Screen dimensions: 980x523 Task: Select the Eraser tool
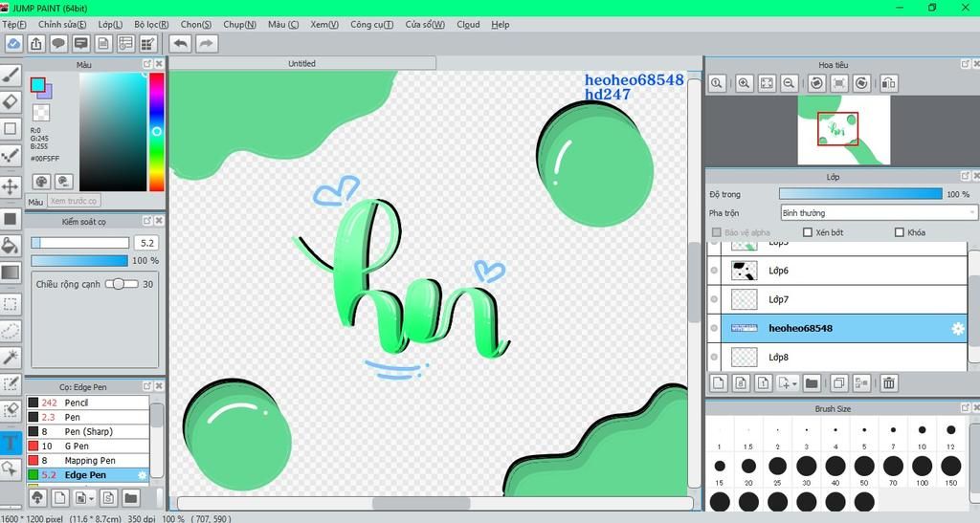pos(10,101)
